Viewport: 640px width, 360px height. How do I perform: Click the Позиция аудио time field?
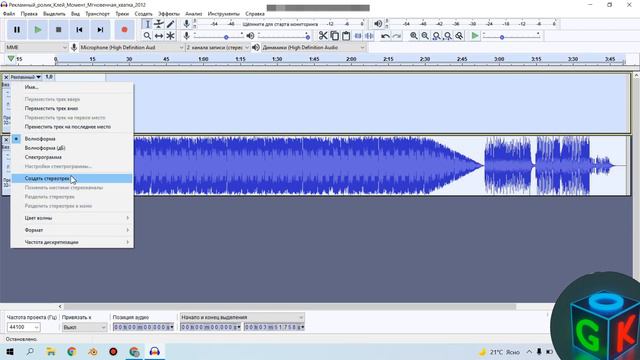[x=143, y=327]
